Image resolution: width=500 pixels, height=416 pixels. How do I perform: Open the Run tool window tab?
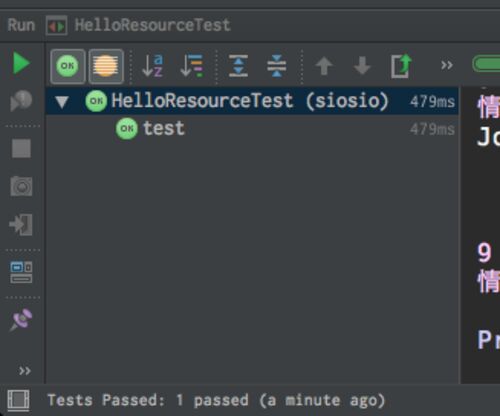point(21,25)
